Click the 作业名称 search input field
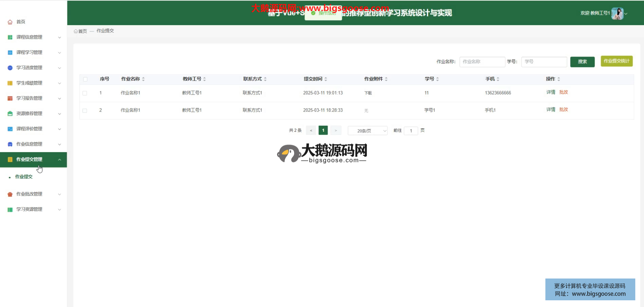The image size is (644, 307). pos(482,62)
